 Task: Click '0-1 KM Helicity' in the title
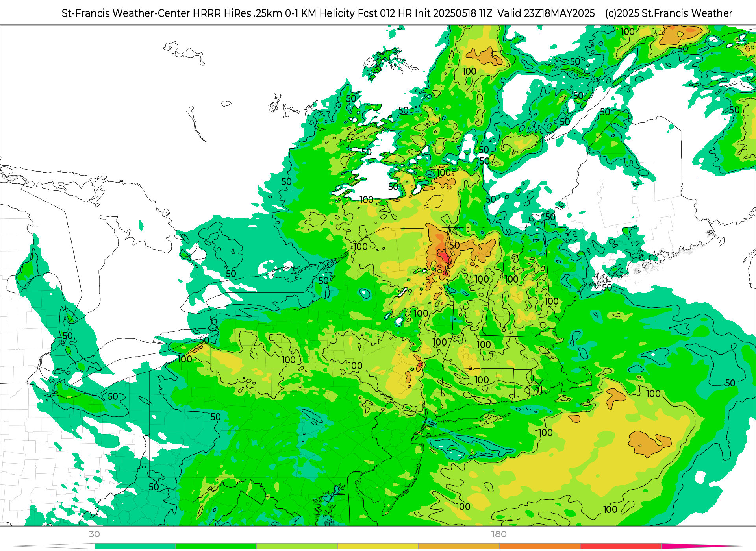tap(320, 13)
